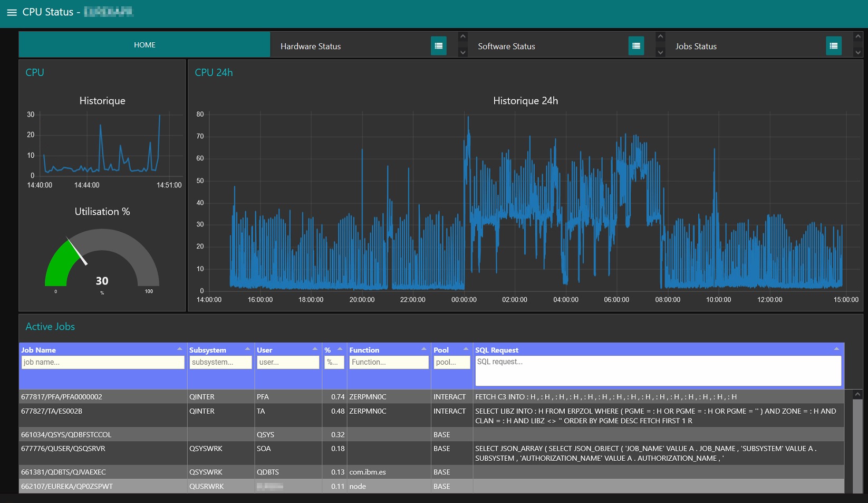Switch to the HOME tab
This screenshot has height=503, width=868.
point(144,45)
